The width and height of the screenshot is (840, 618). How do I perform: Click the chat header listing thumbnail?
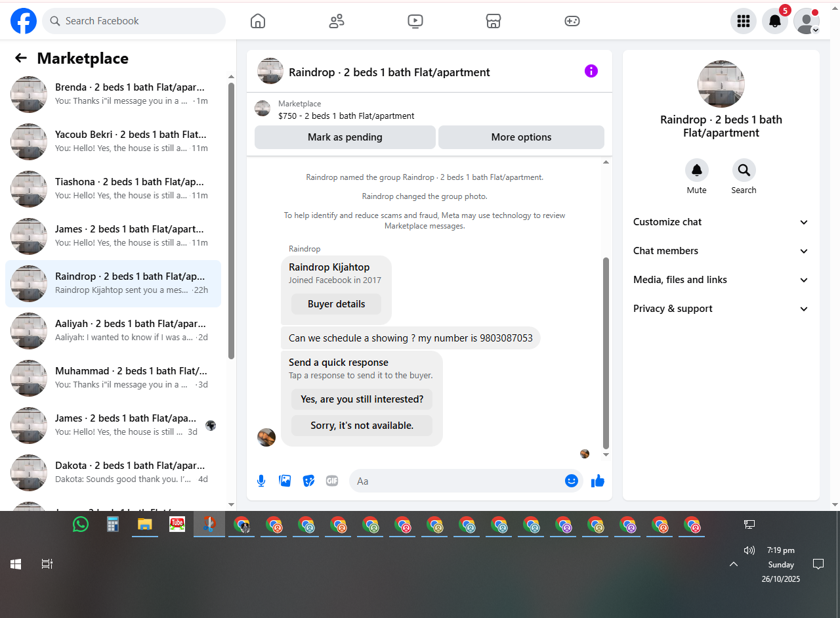point(270,71)
